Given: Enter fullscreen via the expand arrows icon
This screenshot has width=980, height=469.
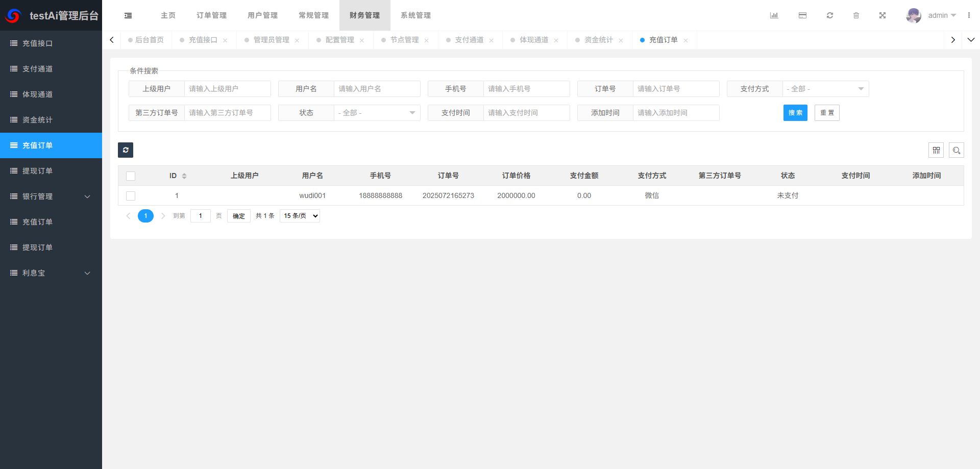Looking at the screenshot, I should click(883, 15).
